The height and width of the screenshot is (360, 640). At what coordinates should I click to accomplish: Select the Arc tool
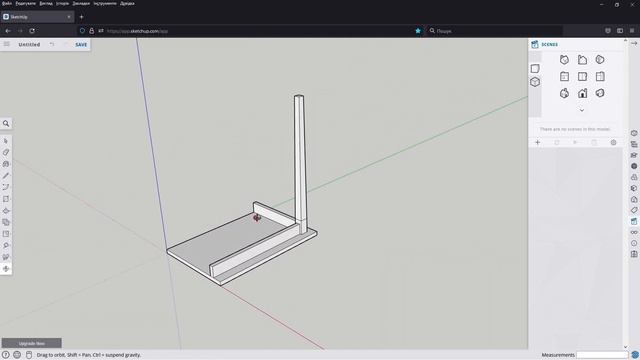(x=6, y=187)
